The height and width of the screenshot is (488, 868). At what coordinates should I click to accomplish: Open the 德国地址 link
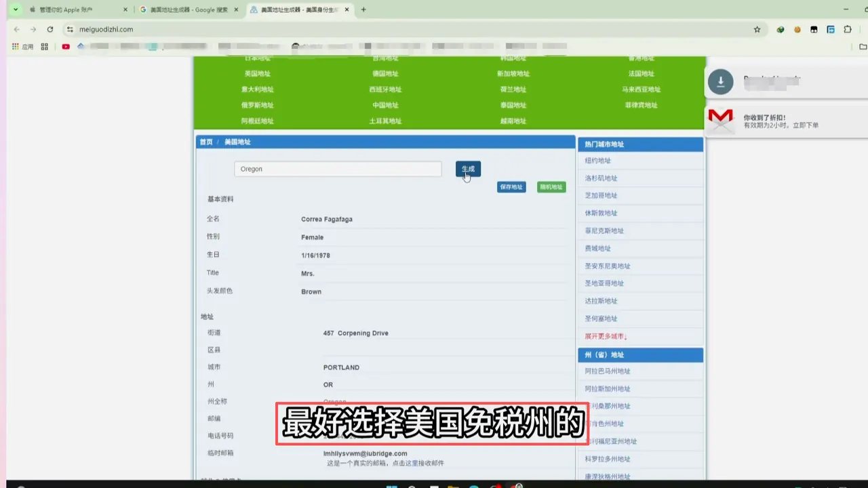click(385, 74)
